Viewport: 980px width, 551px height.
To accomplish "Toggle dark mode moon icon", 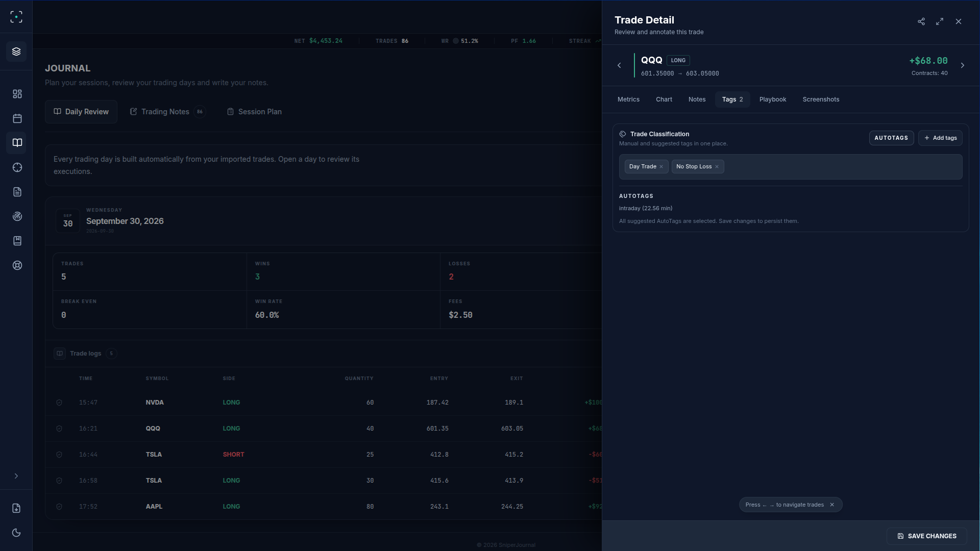I will (16, 533).
